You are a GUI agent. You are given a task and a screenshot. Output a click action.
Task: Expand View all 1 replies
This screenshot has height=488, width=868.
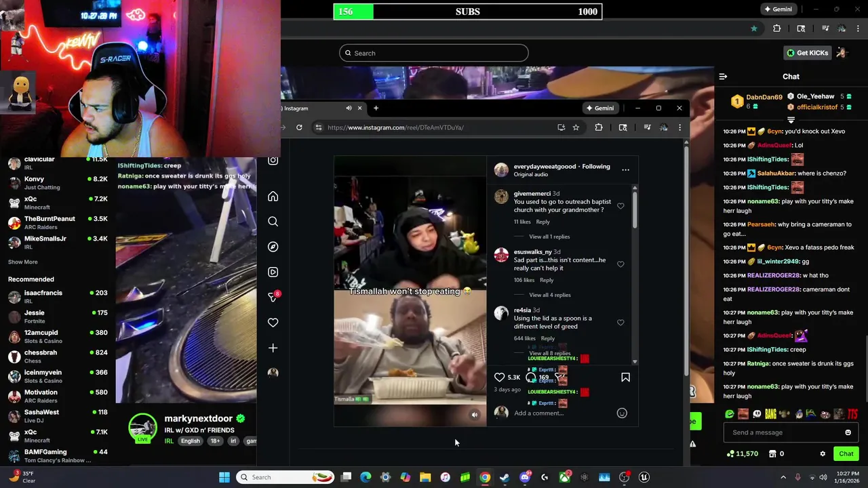[x=549, y=237]
